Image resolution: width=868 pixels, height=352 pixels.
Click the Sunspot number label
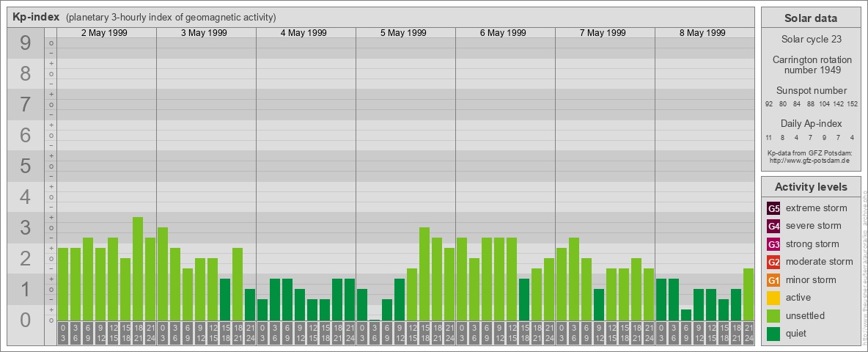tap(810, 91)
